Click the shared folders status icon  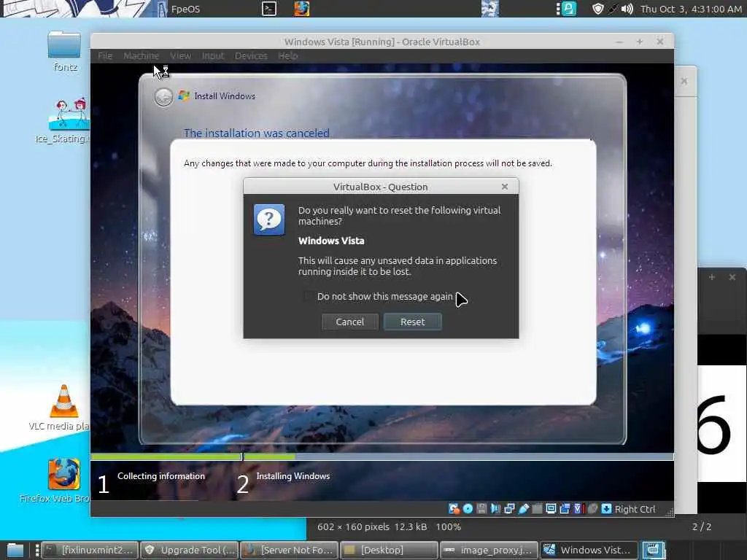click(x=537, y=509)
